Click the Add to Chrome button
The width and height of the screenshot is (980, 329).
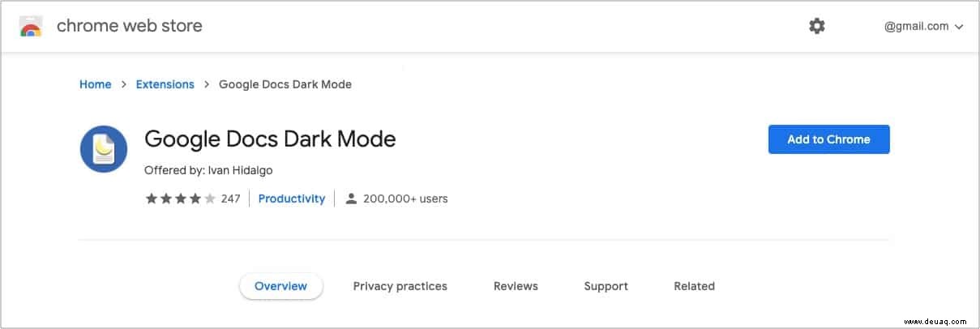tap(828, 139)
